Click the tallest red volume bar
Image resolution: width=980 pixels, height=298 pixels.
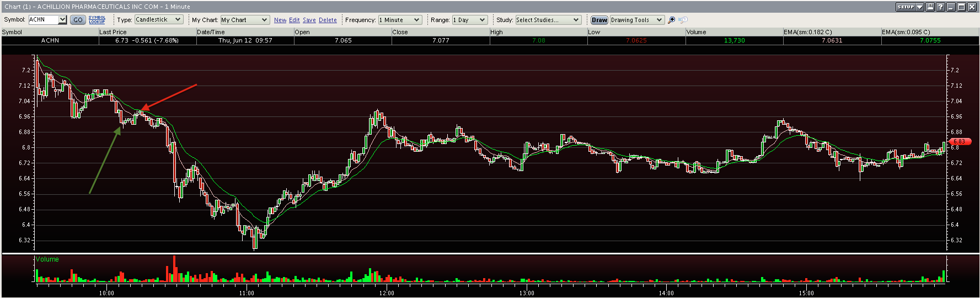pos(174,269)
